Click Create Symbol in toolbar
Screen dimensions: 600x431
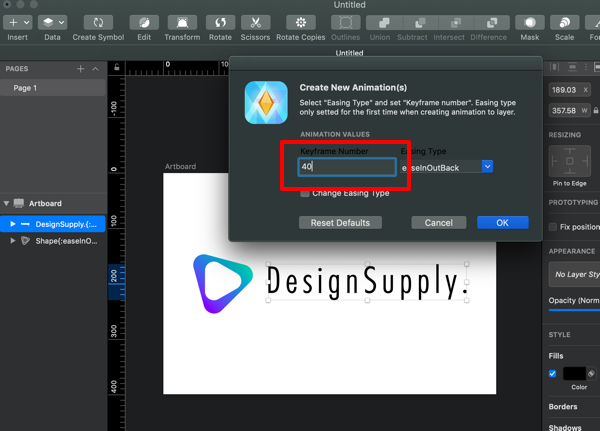pos(98,23)
